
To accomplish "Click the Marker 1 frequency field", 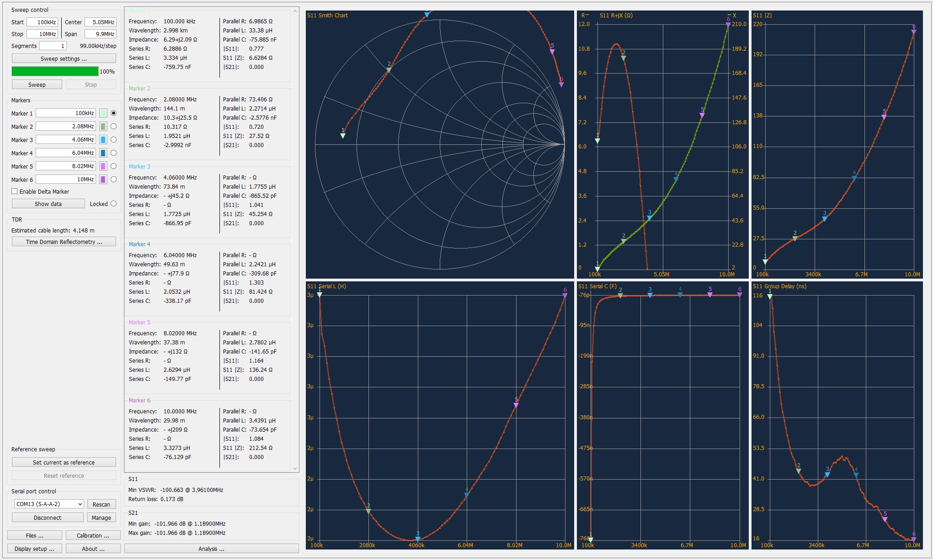I will point(66,113).
